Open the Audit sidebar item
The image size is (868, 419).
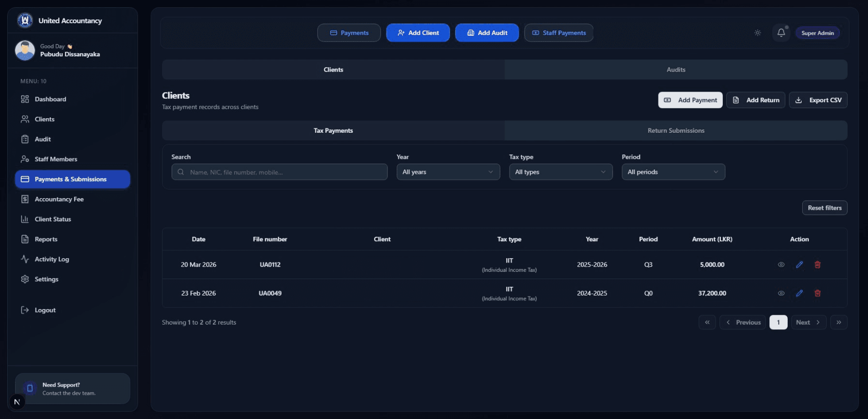[x=73, y=139]
